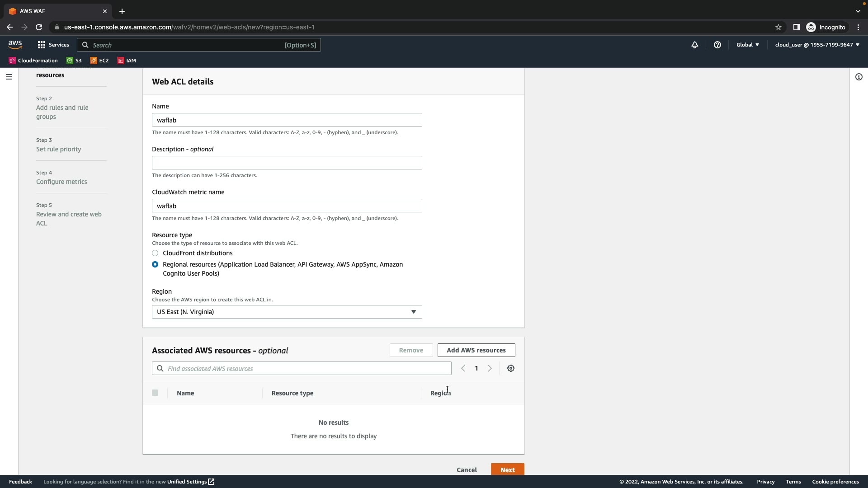Expand the cloud_user account menu
This screenshot has height=488, width=868.
[817, 45]
